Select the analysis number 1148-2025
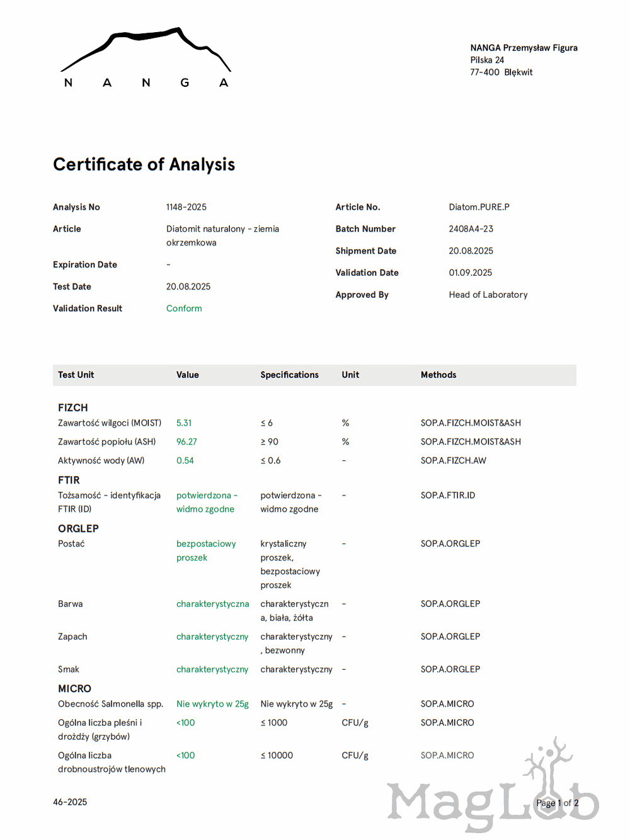This screenshot has width=630, height=840. click(x=186, y=207)
